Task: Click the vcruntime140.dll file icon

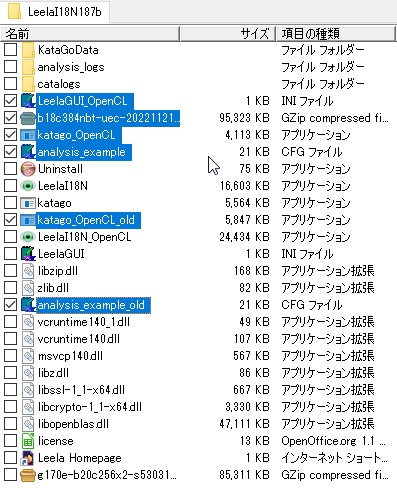Action: [28, 339]
